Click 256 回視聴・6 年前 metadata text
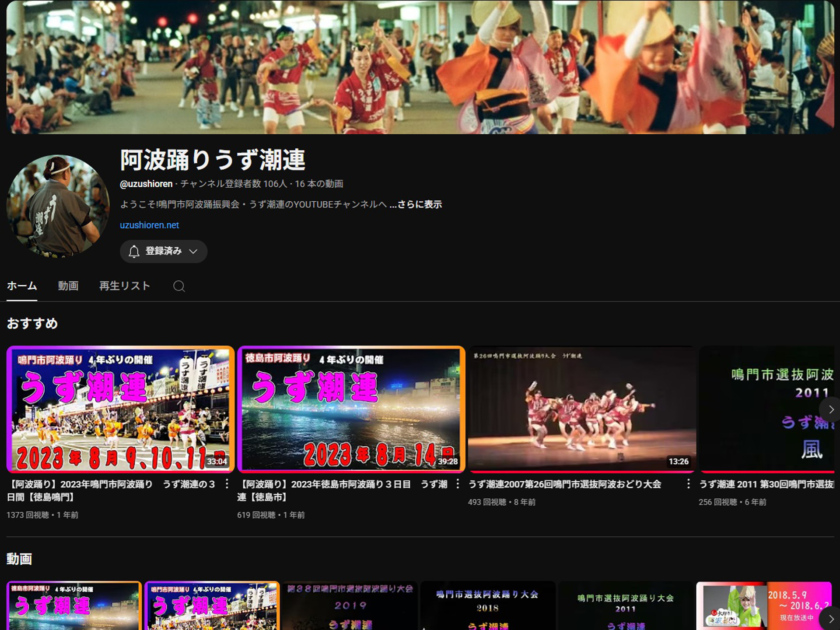 (x=733, y=502)
